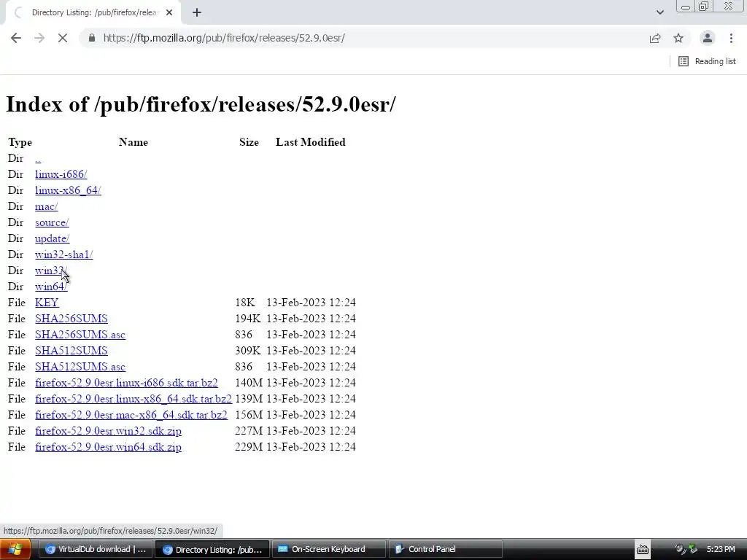The image size is (747, 560).
Task: Click the forward navigation arrow
Action: click(39, 38)
